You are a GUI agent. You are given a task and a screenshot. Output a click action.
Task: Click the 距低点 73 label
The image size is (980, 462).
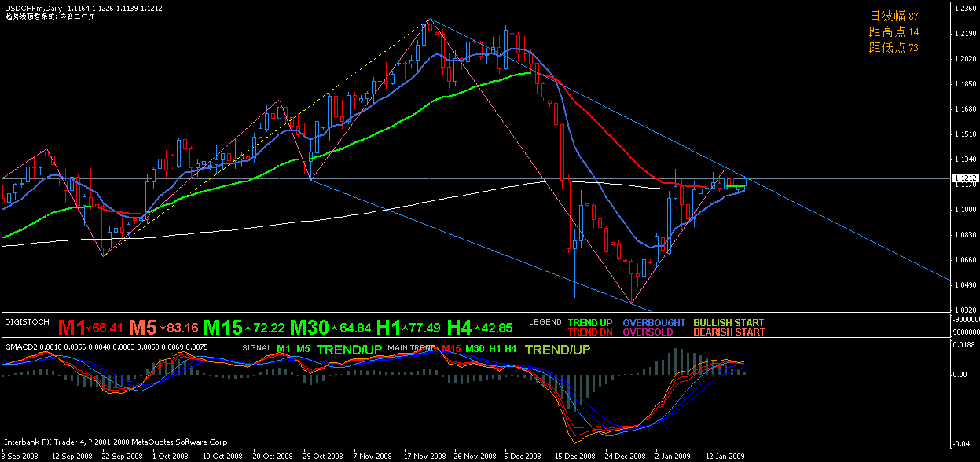(894, 47)
